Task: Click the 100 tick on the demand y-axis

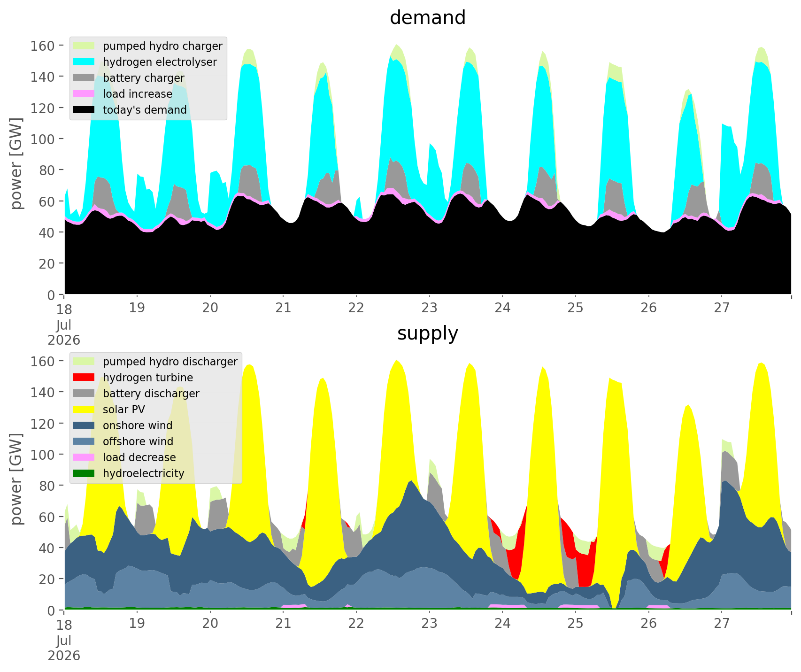Action: [x=43, y=139]
